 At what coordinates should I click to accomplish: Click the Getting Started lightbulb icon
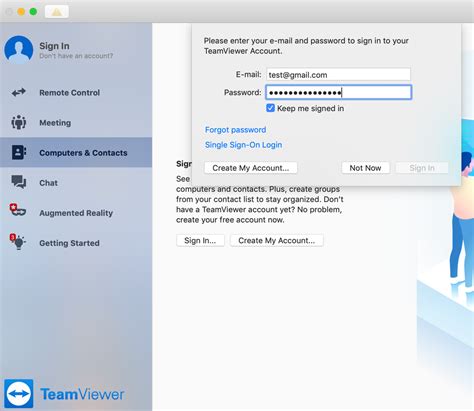[x=18, y=241]
